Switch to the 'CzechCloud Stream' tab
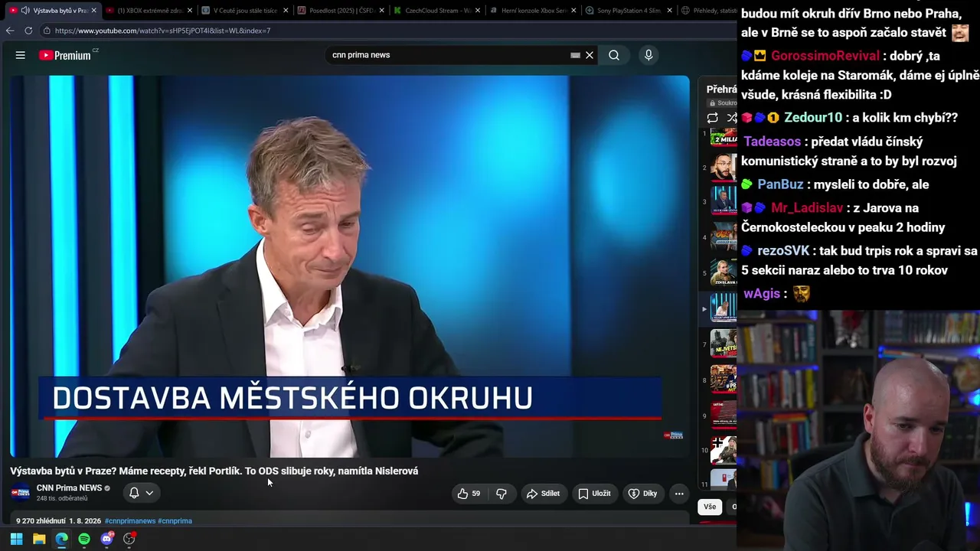The width and height of the screenshot is (980, 551). [436, 11]
